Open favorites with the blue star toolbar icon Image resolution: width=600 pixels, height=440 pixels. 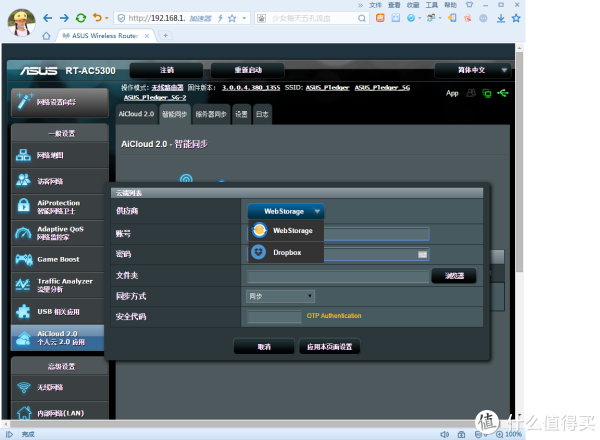pyautogui.click(x=516, y=18)
